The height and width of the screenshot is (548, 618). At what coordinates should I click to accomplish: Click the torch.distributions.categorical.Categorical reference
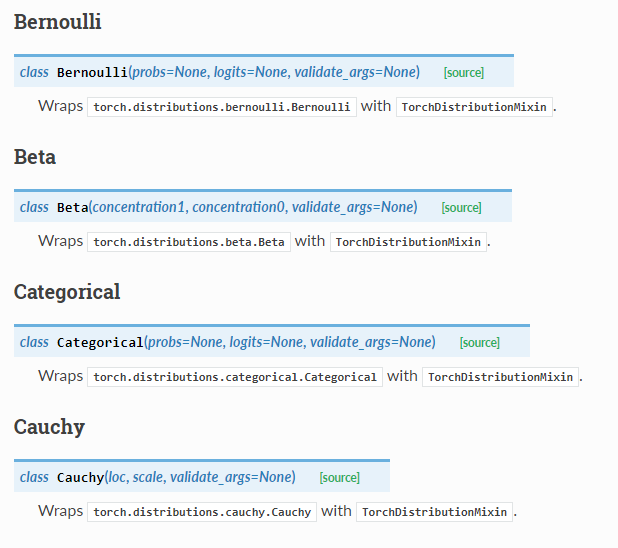click(235, 377)
